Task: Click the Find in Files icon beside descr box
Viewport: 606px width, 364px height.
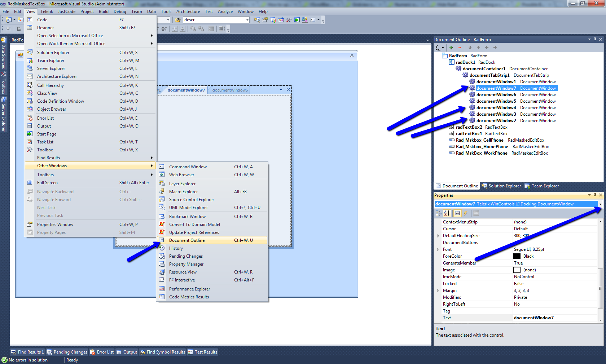Action: point(177,20)
